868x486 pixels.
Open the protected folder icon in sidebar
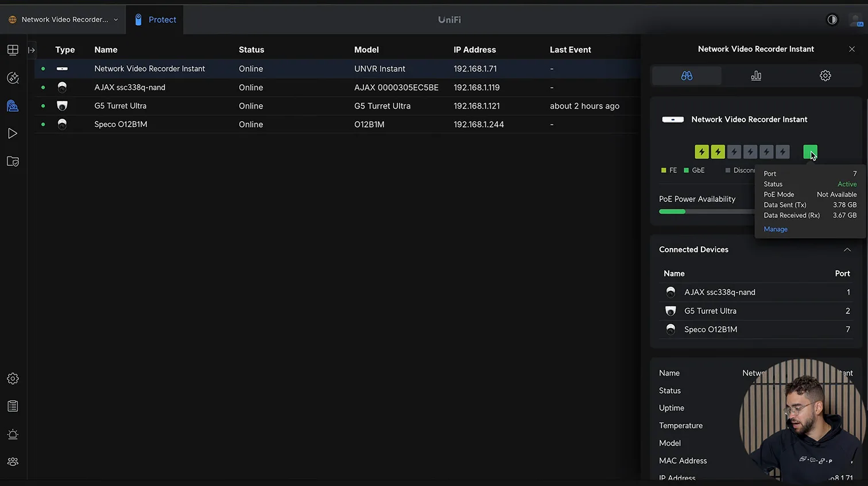point(13,162)
